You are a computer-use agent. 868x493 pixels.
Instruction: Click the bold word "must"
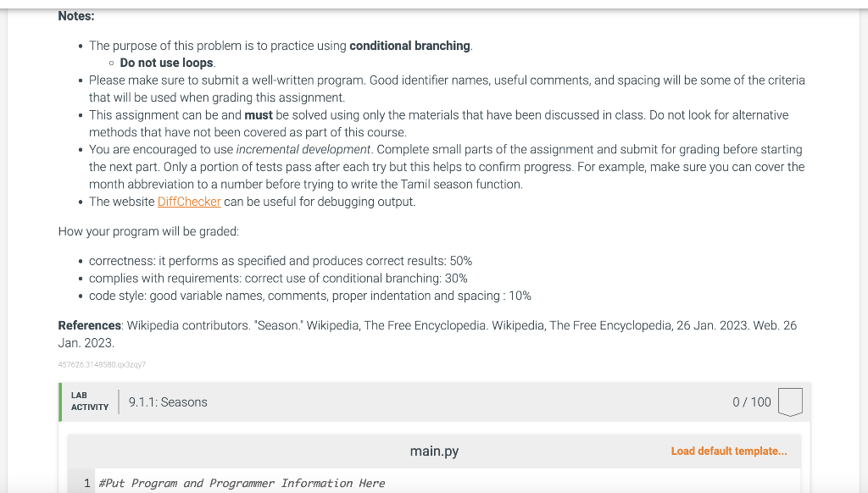[x=259, y=115]
